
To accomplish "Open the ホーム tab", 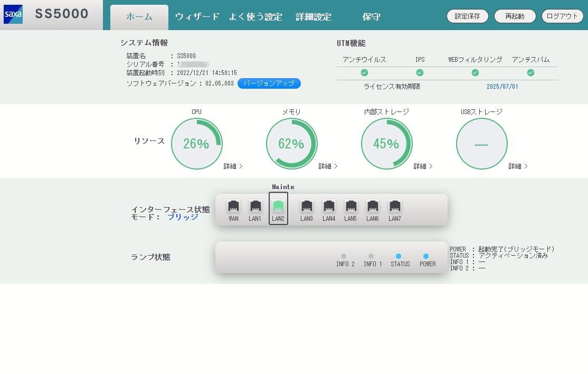I will click(x=139, y=17).
